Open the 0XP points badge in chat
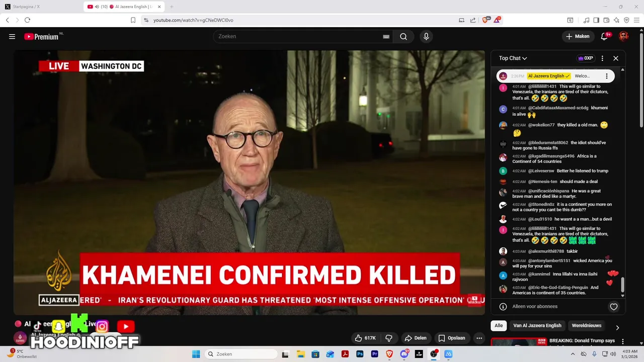This screenshot has width=644, height=362. pos(585,58)
